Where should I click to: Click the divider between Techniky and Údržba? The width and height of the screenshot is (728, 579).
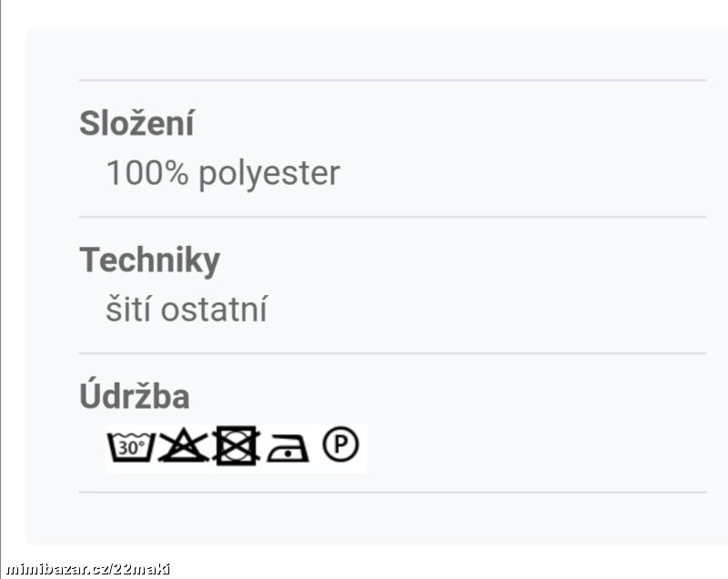(392, 353)
